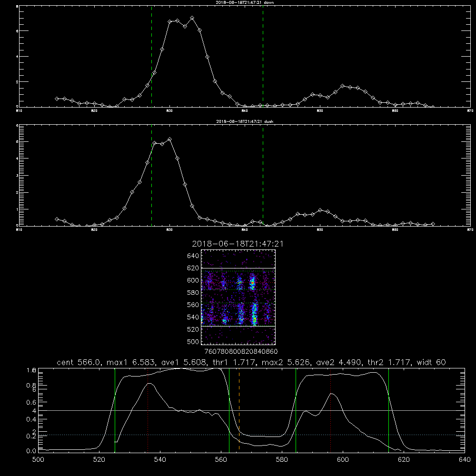Image resolution: width=476 pixels, height=476 pixels.
Task: Select 'max1 6.583' in bottom plot title
Action: pyautogui.click(x=130, y=362)
